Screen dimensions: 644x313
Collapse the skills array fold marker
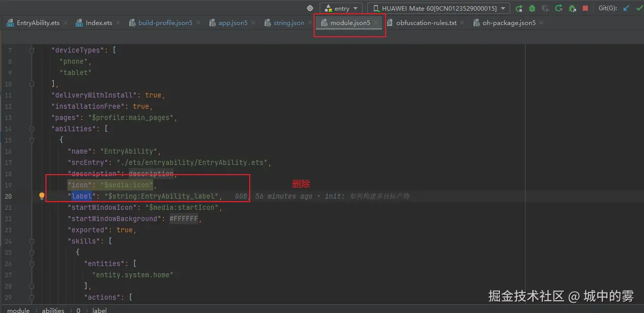coord(32,241)
